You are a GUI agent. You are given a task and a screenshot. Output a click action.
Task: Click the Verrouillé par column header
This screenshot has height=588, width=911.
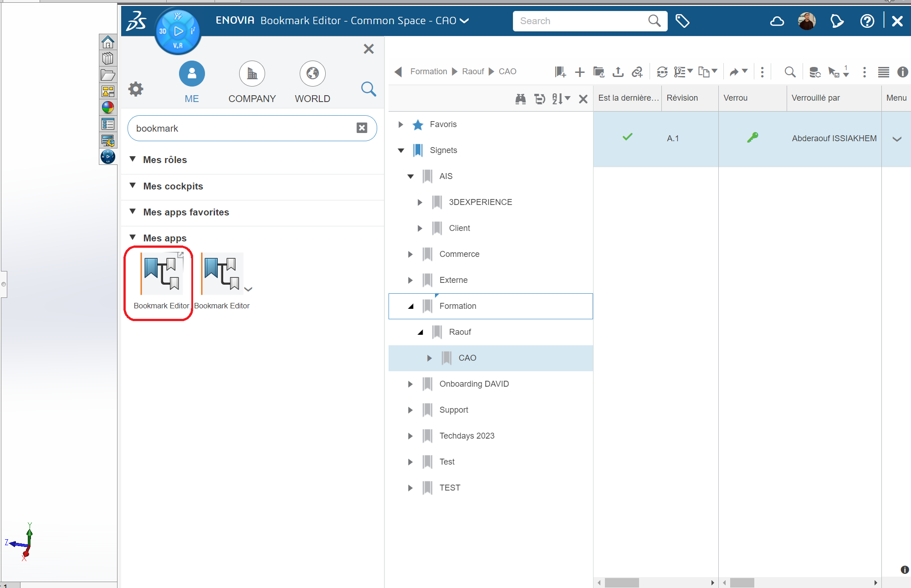[834, 98]
